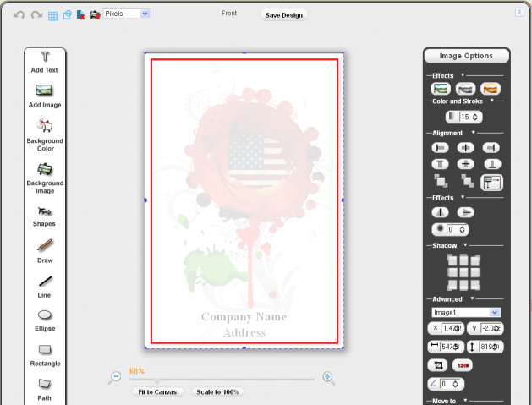
Task: Click the send to back icon
Action: 467,181
